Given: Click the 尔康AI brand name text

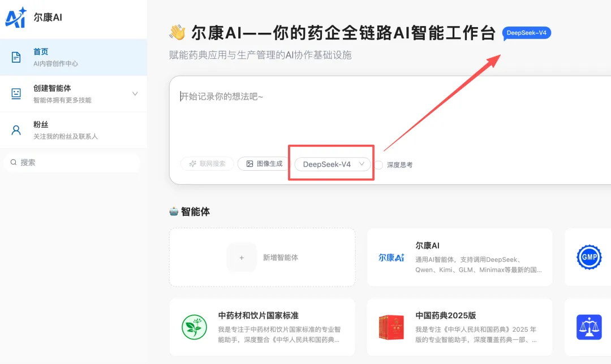Looking at the screenshot, I should 48,18.
